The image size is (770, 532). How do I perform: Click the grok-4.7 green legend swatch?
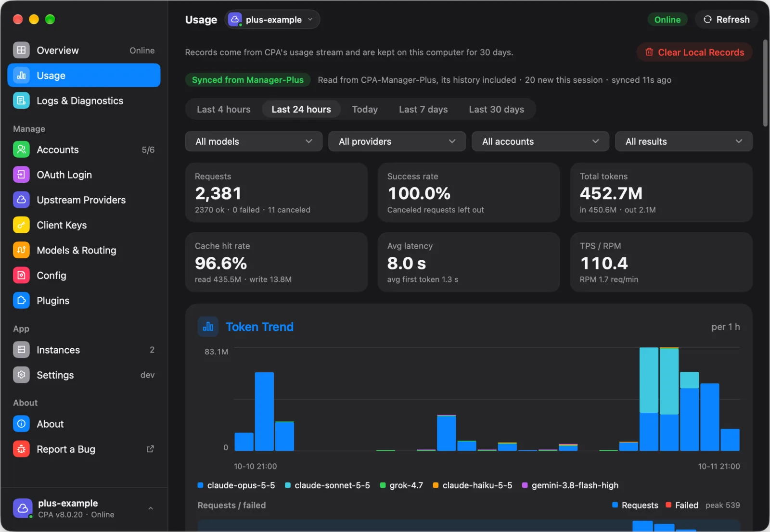pyautogui.click(x=383, y=485)
